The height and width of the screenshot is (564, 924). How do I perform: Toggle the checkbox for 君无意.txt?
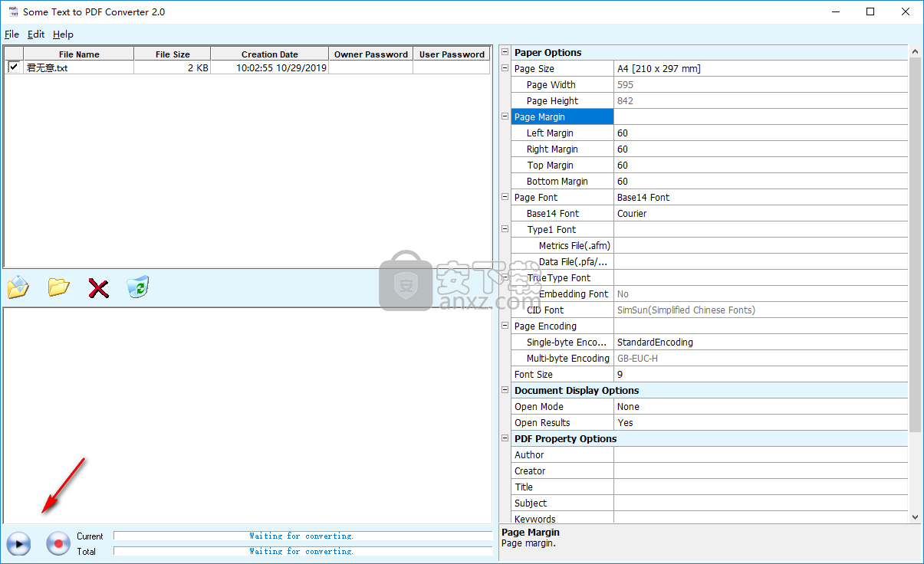(x=13, y=67)
